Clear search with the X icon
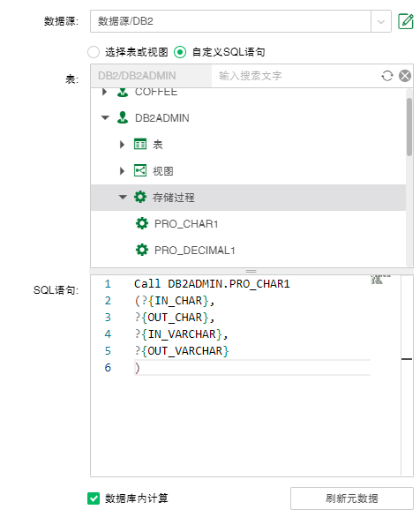This screenshot has height=517, width=420. (405, 76)
